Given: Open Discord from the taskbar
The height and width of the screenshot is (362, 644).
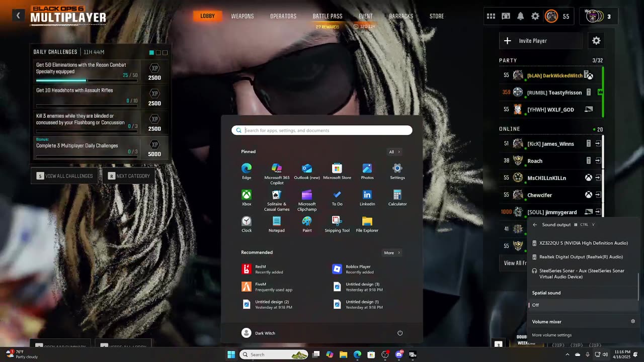Looking at the screenshot, I should pos(399,354).
